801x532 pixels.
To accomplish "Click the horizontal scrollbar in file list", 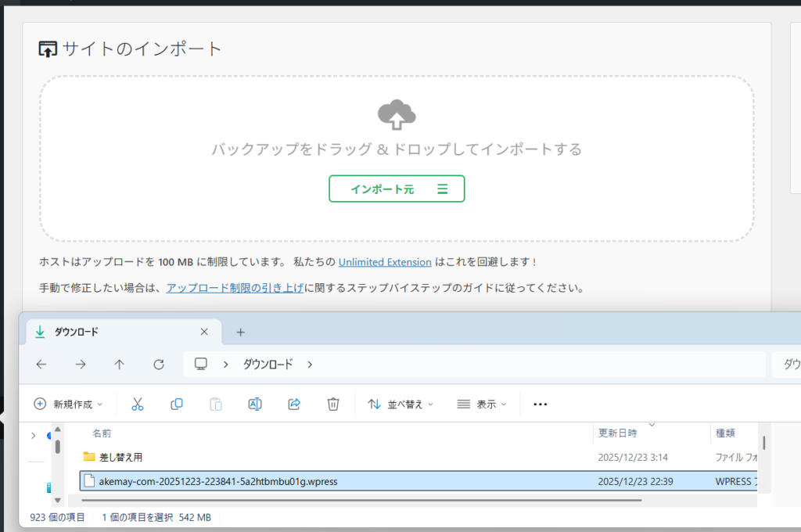I will [360, 499].
